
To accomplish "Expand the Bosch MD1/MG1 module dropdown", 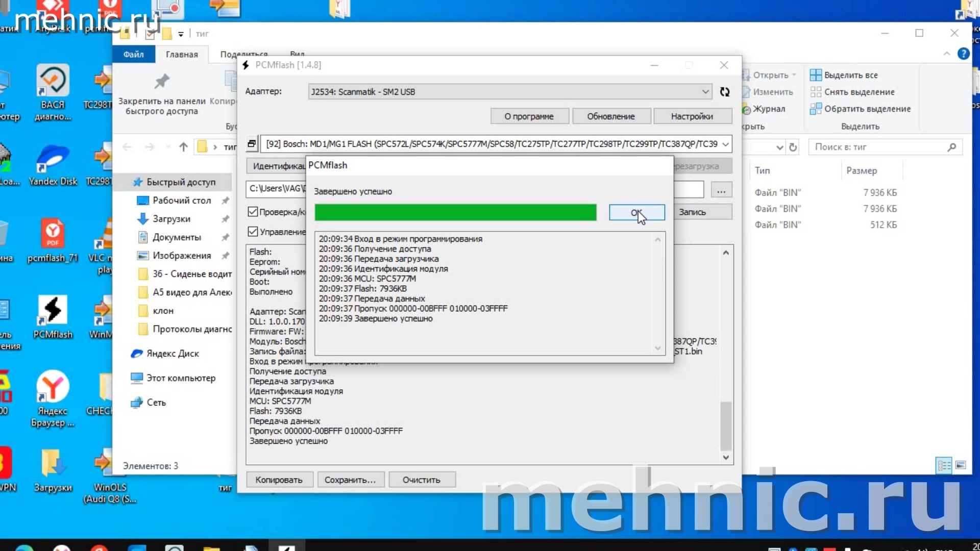I will coord(725,144).
